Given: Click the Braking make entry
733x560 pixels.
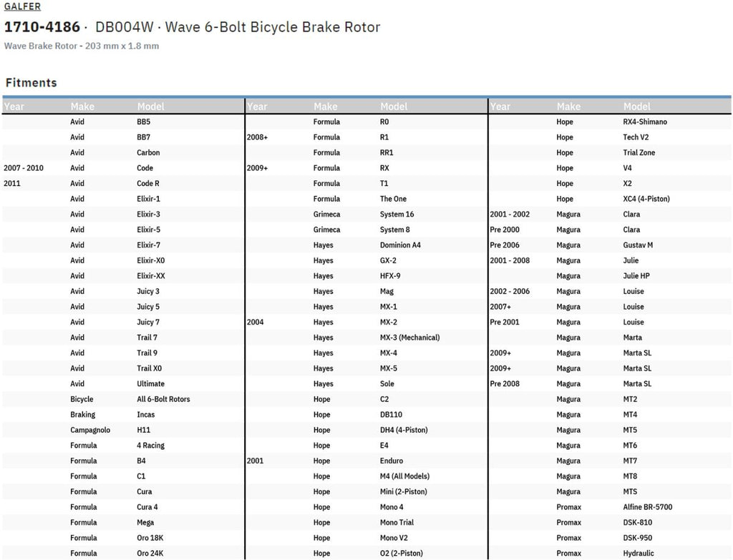Looking at the screenshot, I should click(82, 415).
